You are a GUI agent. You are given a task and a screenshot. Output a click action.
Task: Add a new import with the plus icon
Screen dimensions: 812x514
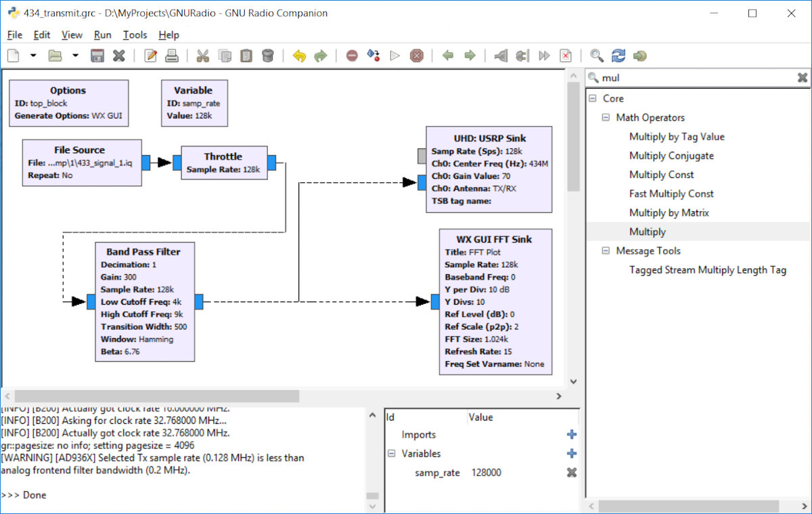click(x=572, y=435)
